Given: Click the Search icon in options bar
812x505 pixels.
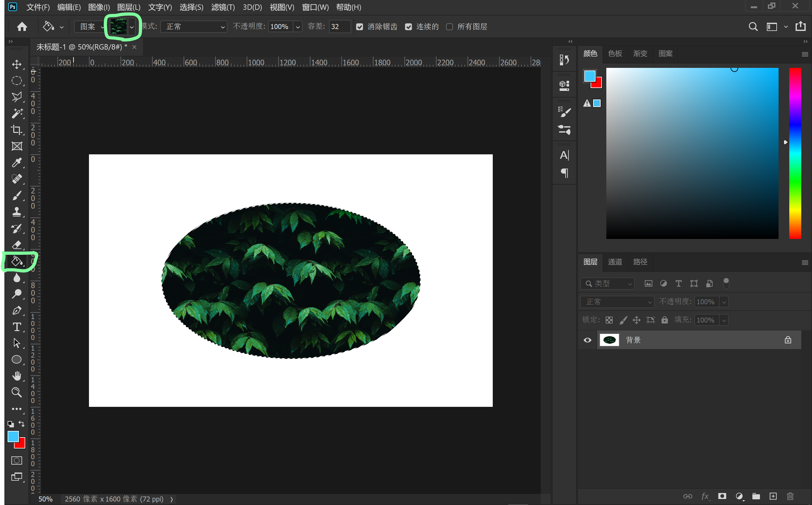Looking at the screenshot, I should click(753, 27).
